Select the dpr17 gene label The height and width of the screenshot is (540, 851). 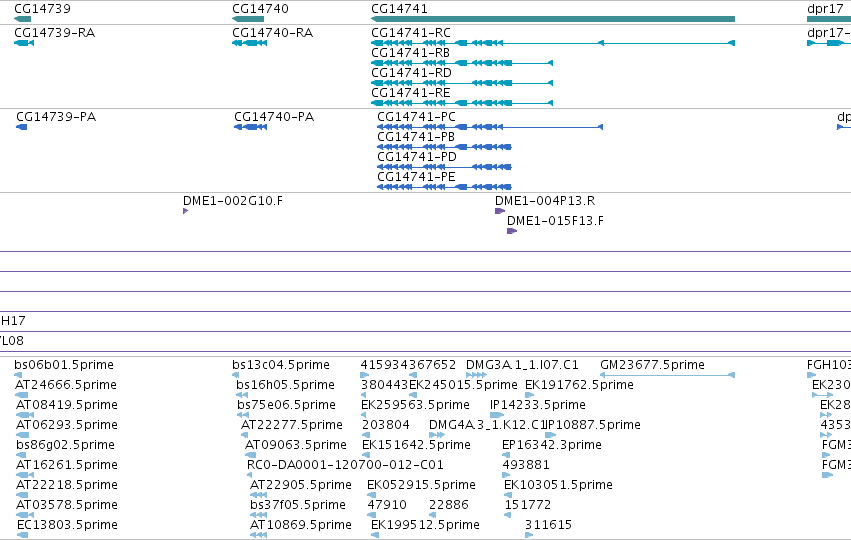[825, 9]
